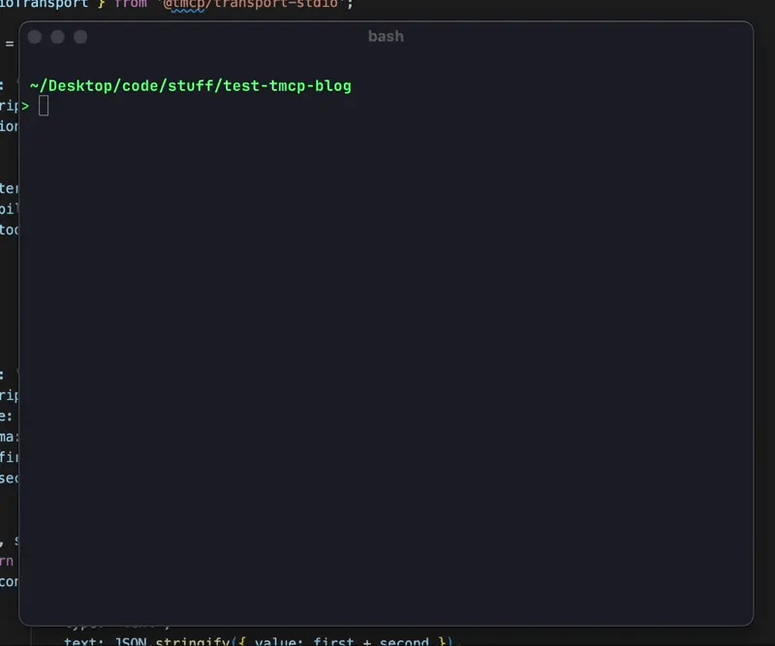Click the ~ home symbol in path
This screenshot has width=775, height=646.
pos(34,85)
